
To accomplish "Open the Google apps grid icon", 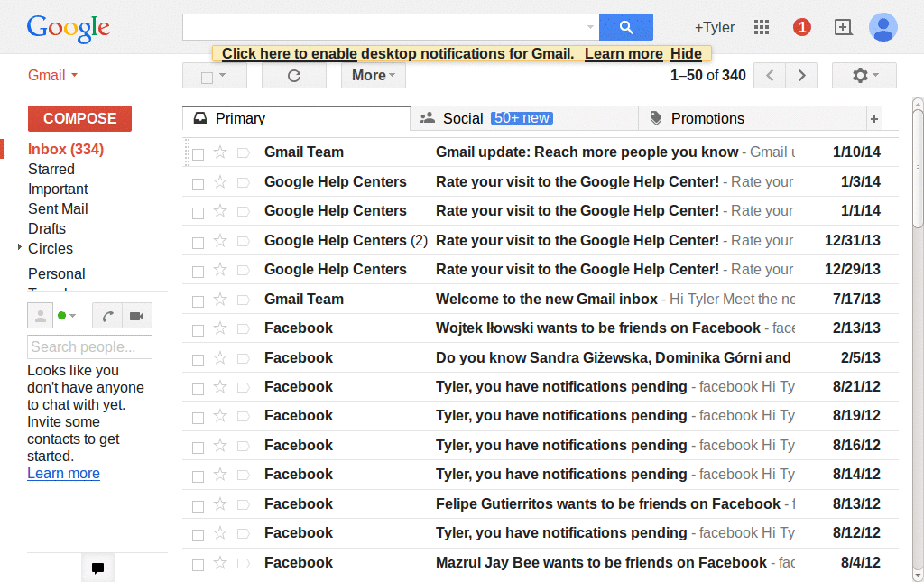I will (762, 27).
